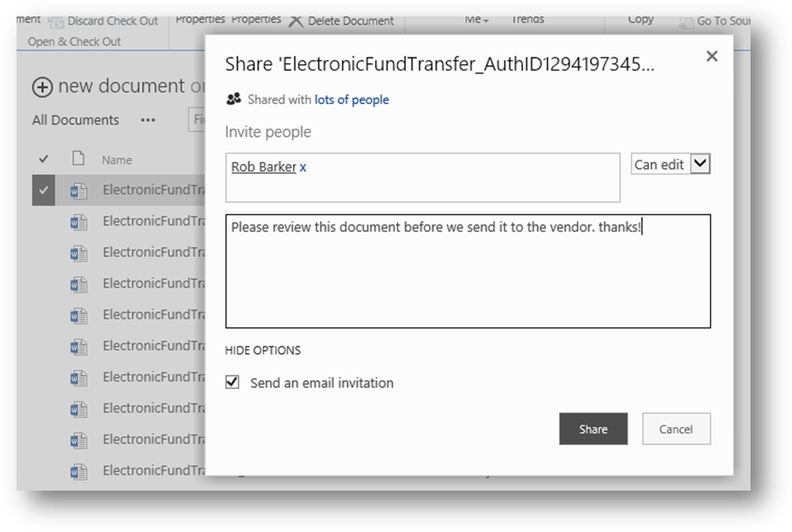Screen dimensions: 792x532
Task: Click the Delete Document X icon
Action: (296, 21)
